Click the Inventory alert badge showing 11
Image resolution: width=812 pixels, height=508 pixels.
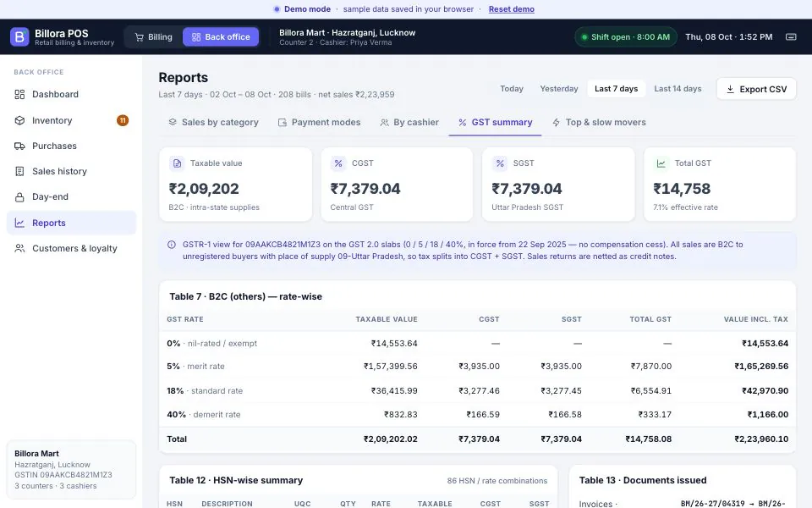point(123,120)
